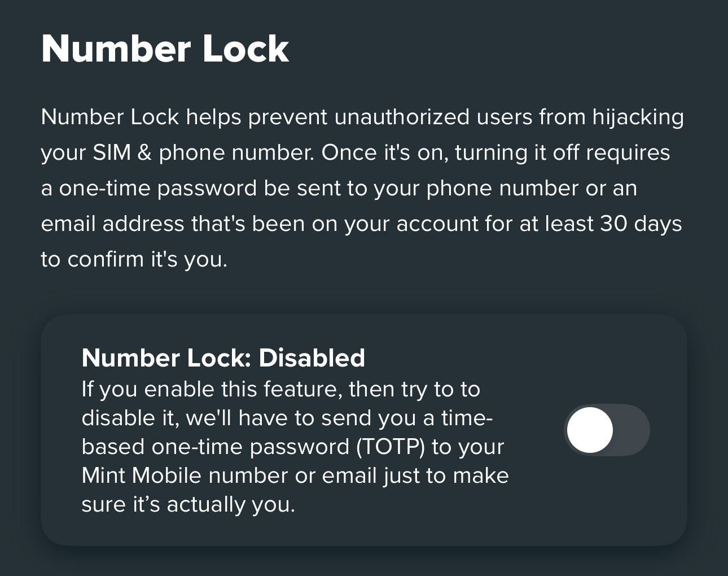Click the "one-time password" phrase in top paragraph
This screenshot has height=576, width=728.
point(158,189)
